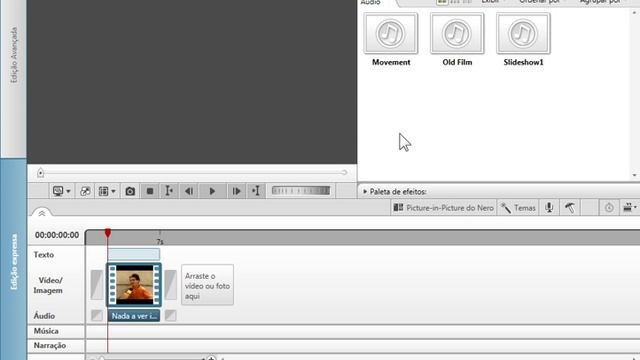Jump to the start marker

[169, 191]
